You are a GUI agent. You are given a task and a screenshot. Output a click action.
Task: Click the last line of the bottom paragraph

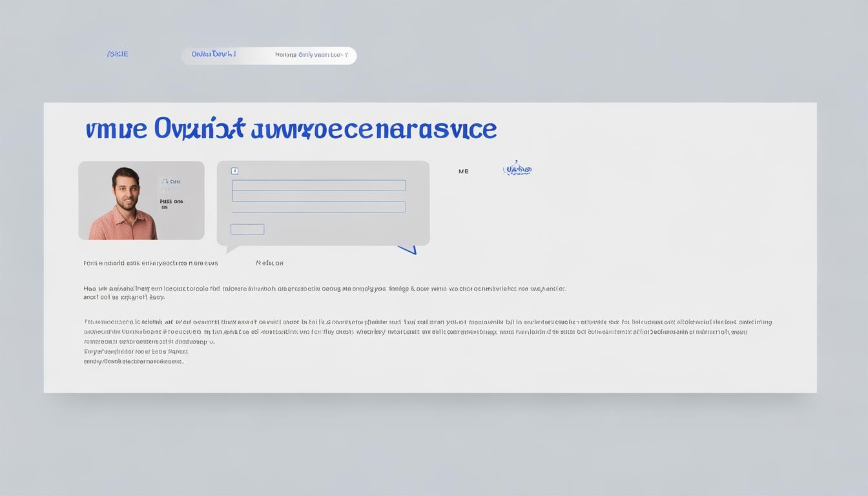(x=134, y=362)
